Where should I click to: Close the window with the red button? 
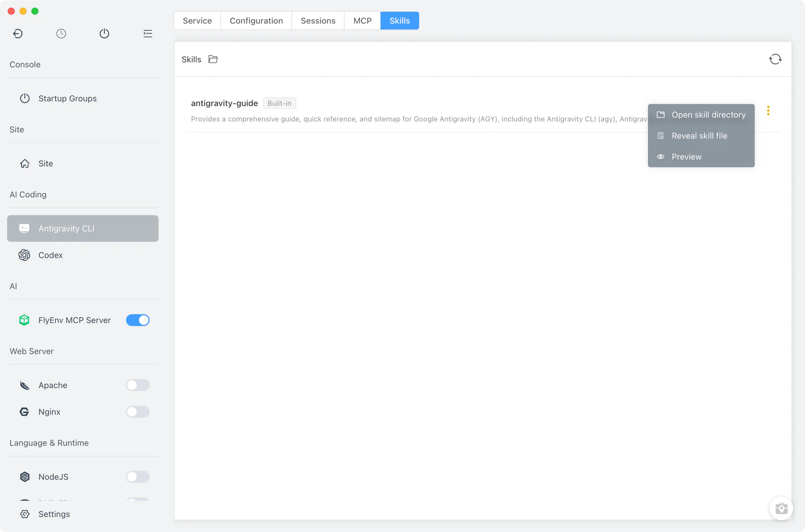(x=11, y=11)
